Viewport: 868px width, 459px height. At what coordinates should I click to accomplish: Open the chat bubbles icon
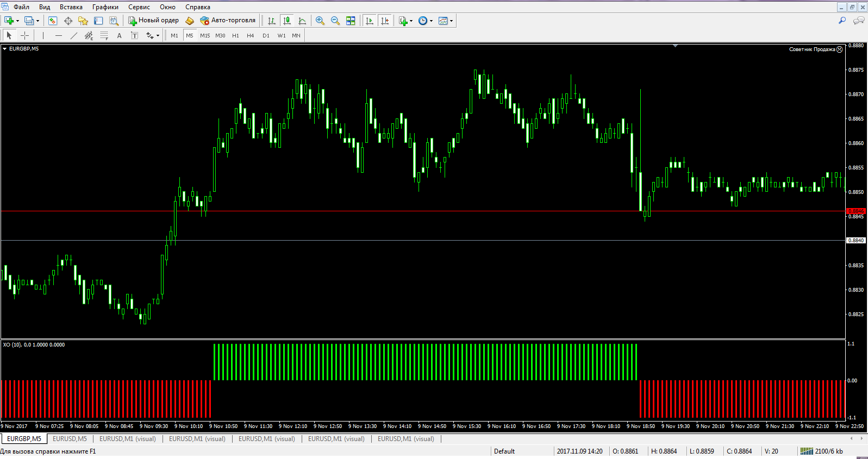859,21
